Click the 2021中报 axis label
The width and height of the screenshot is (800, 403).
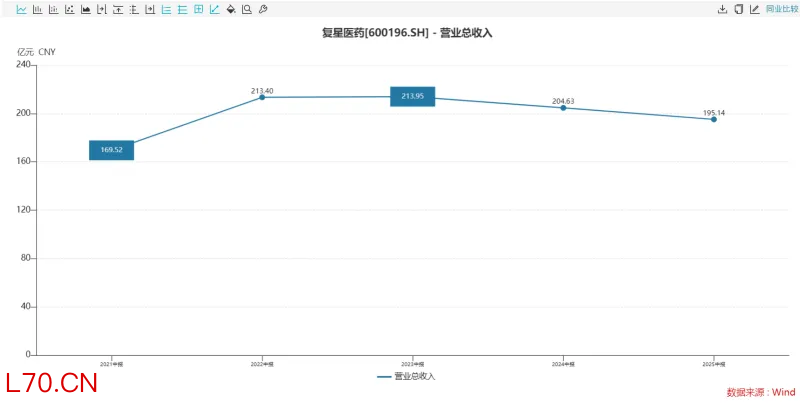click(112, 364)
